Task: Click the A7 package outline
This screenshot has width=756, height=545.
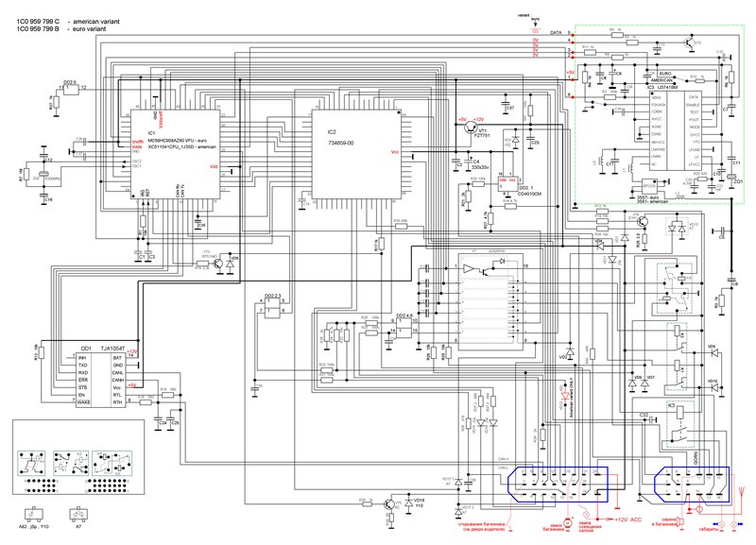Action: (78, 515)
